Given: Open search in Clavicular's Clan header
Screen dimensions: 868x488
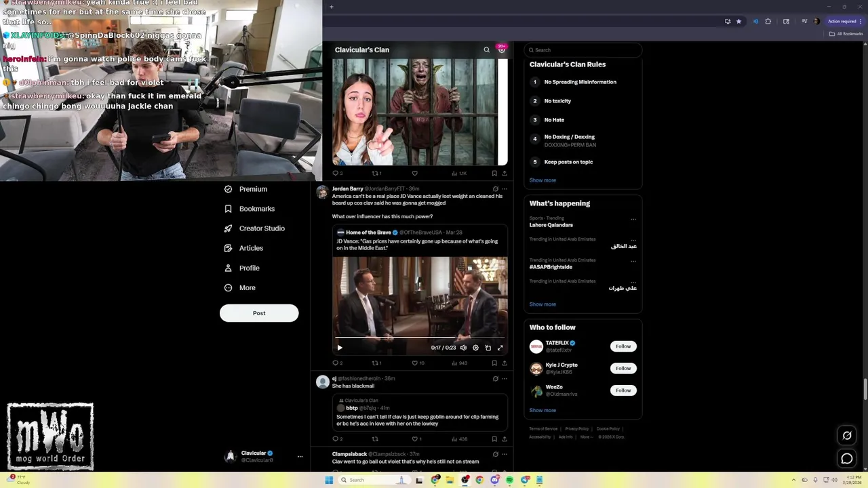Looking at the screenshot, I should 486,49.
